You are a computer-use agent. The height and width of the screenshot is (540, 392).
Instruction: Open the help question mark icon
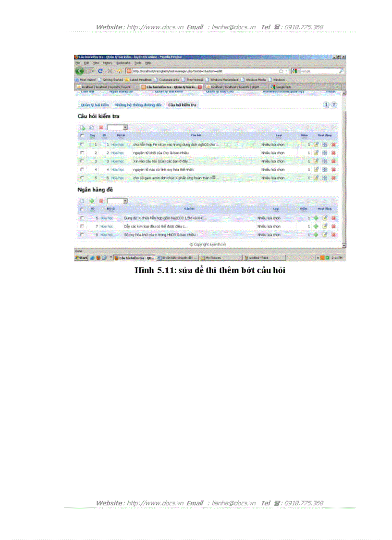[x=333, y=104]
